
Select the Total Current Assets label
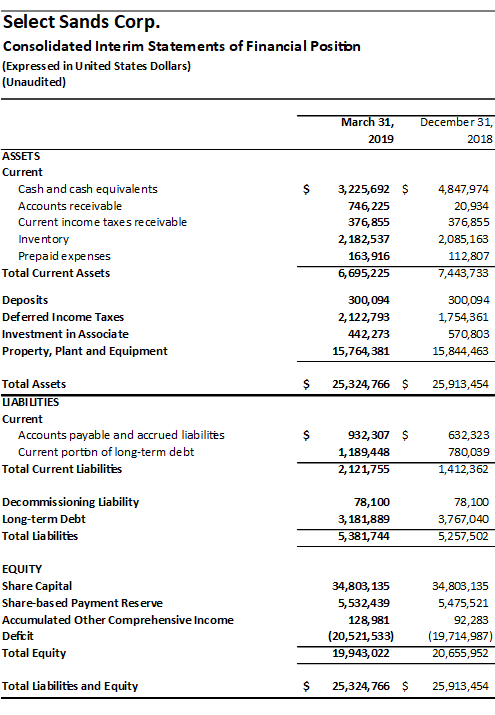56,273
